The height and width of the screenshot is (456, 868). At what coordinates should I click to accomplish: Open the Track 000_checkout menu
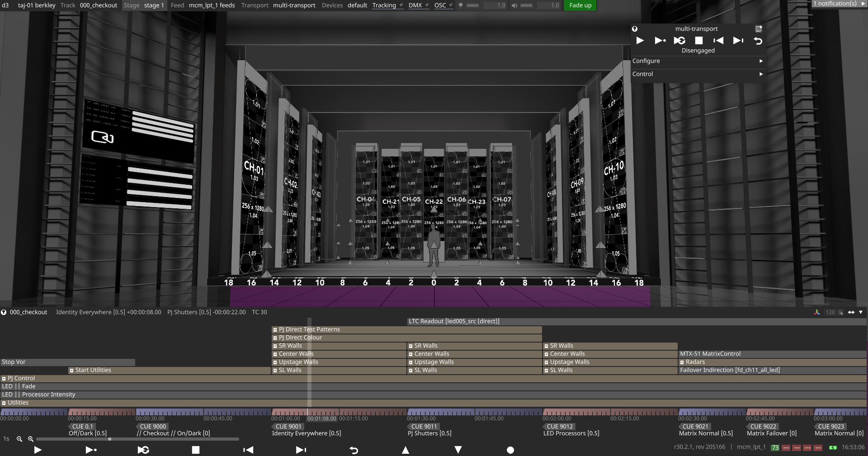(x=89, y=5)
